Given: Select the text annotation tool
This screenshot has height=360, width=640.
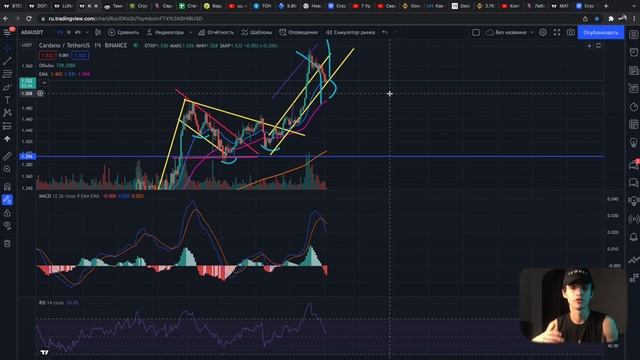Looking at the screenshot, I should (x=7, y=100).
